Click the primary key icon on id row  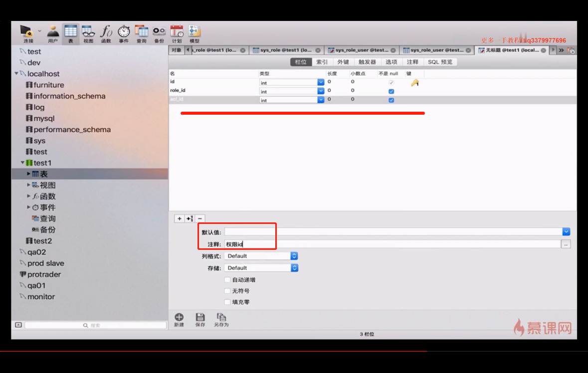[414, 83]
